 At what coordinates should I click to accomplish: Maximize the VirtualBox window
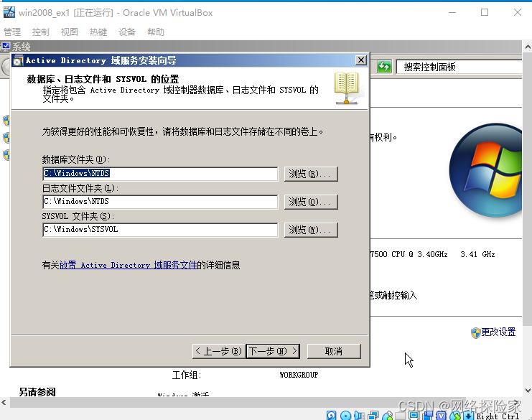(x=485, y=12)
